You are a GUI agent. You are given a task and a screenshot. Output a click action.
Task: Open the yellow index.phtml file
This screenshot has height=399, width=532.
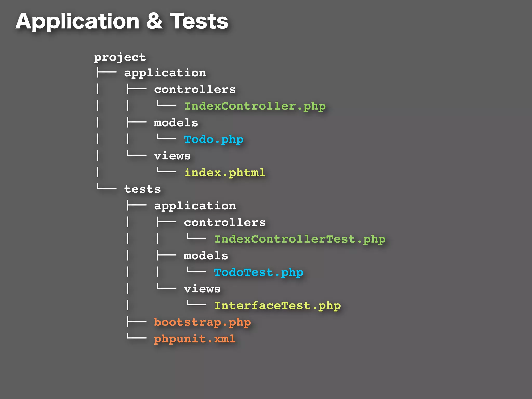tap(225, 173)
